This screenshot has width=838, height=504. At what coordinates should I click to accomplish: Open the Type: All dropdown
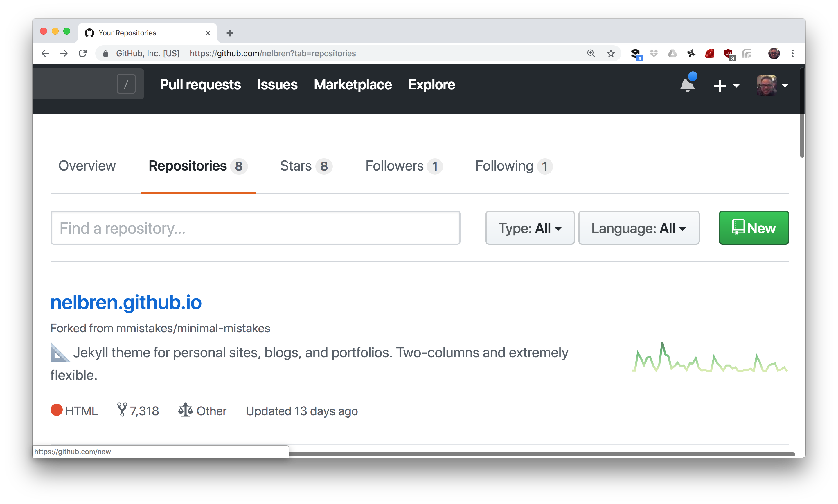[x=530, y=228]
